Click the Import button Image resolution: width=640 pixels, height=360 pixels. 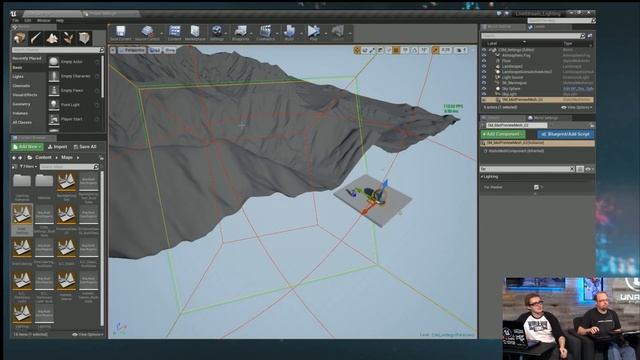pyautogui.click(x=57, y=147)
